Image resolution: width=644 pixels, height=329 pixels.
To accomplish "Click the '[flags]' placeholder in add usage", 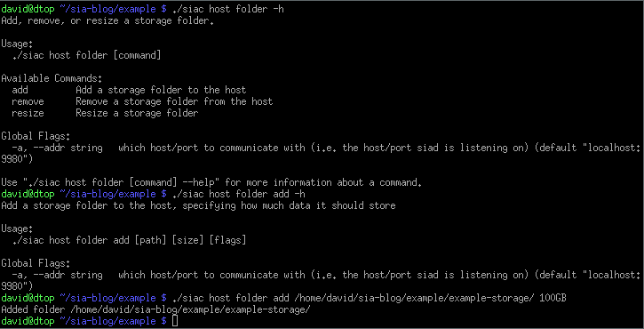I will (228, 240).
